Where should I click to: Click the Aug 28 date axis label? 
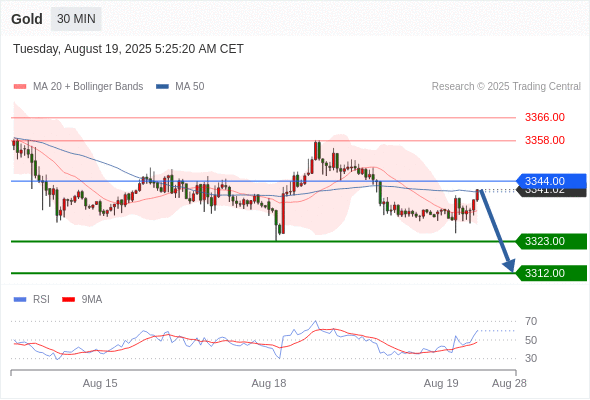[x=509, y=383]
